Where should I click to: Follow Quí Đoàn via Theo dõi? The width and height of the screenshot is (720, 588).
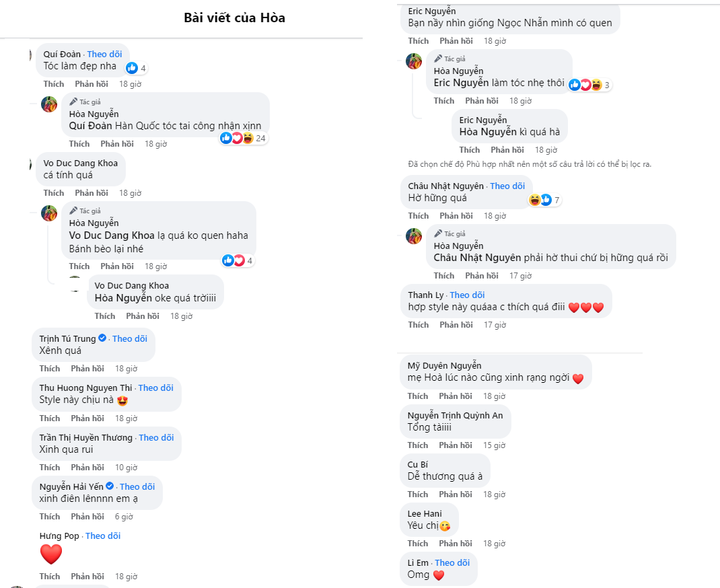(104, 54)
